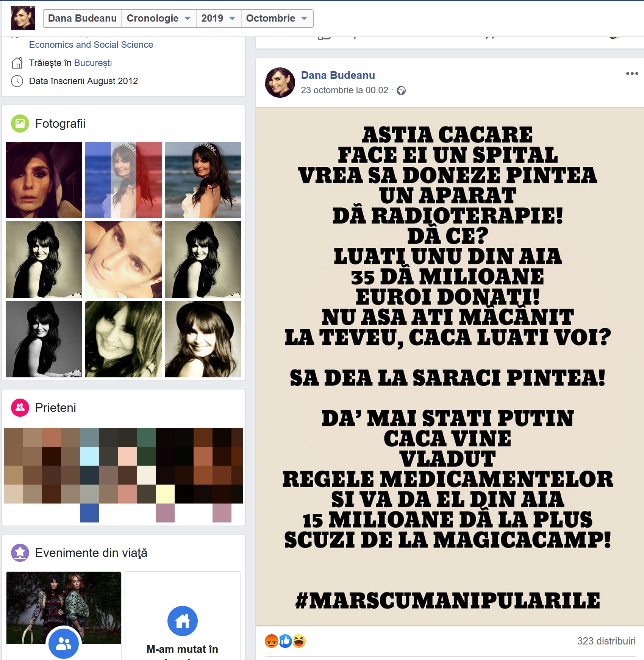This screenshot has height=660, width=644.
Task: Open the Octombrie month dropdown
Action: [x=277, y=18]
